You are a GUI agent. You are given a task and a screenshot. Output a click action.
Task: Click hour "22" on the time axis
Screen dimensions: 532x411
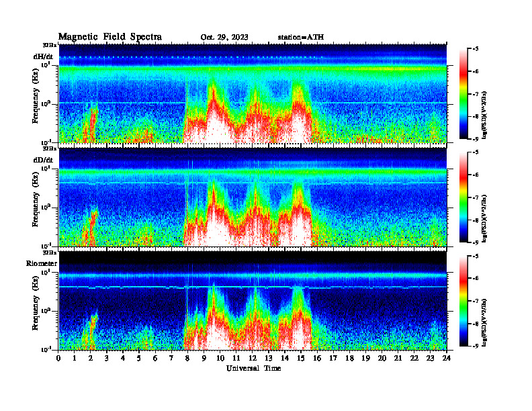414,358
